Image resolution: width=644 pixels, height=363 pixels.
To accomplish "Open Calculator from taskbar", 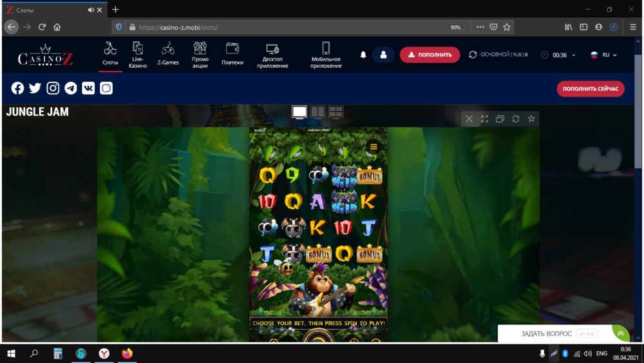I will click(x=57, y=353).
